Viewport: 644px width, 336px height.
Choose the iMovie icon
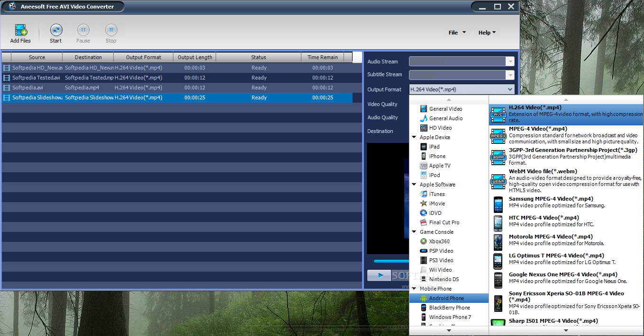424,203
